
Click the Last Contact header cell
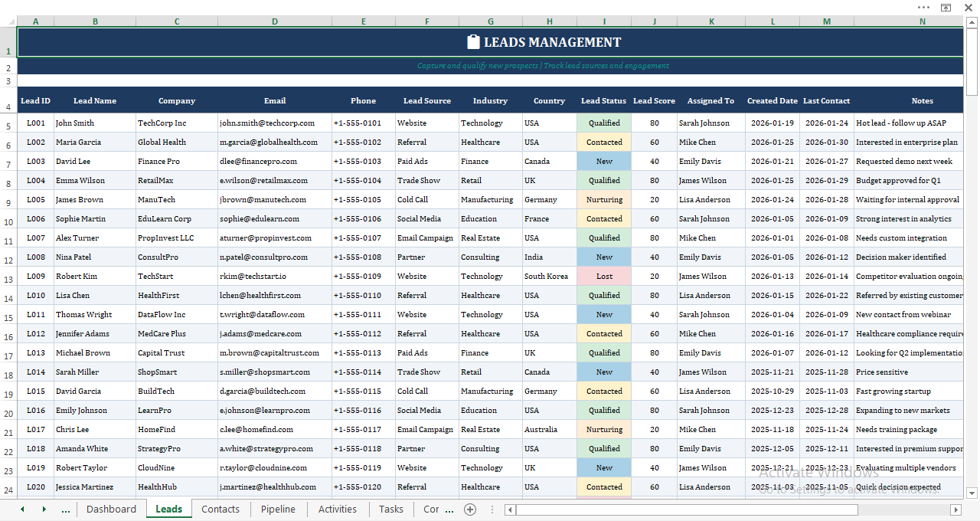827,100
